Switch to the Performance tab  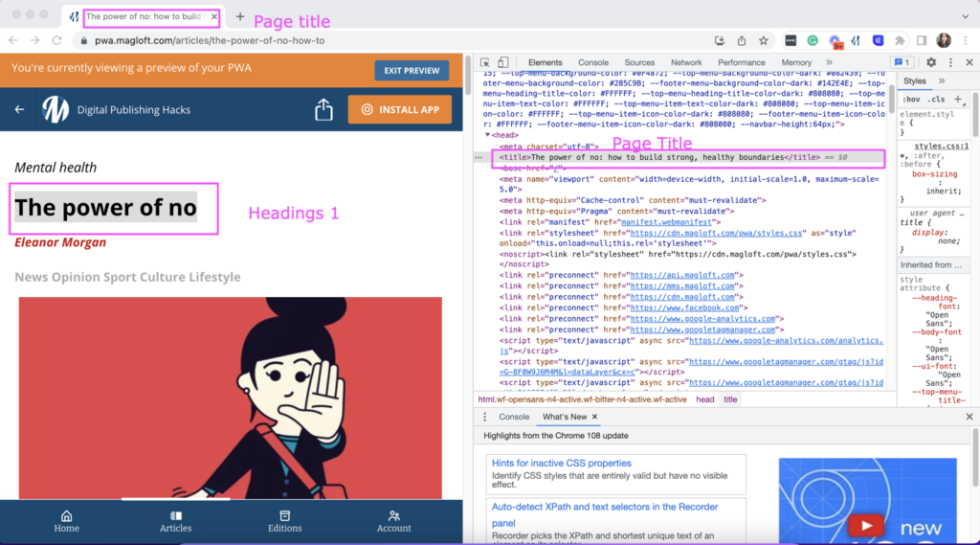742,62
